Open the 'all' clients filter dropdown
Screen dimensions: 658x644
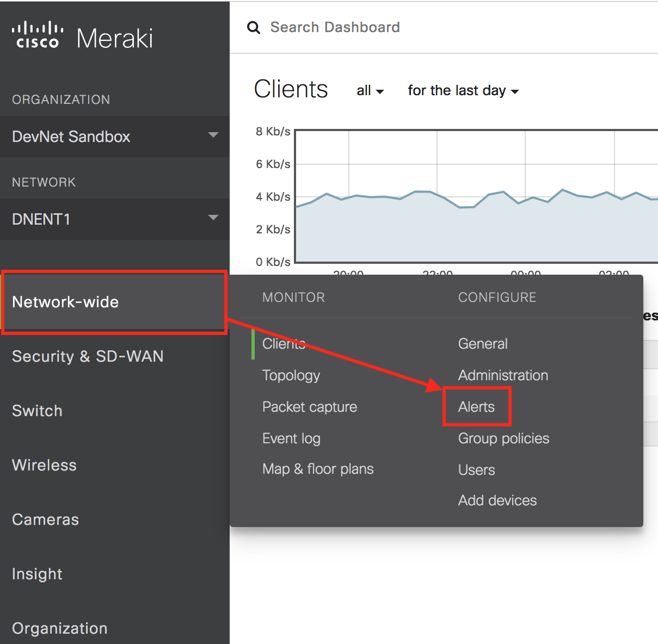370,91
